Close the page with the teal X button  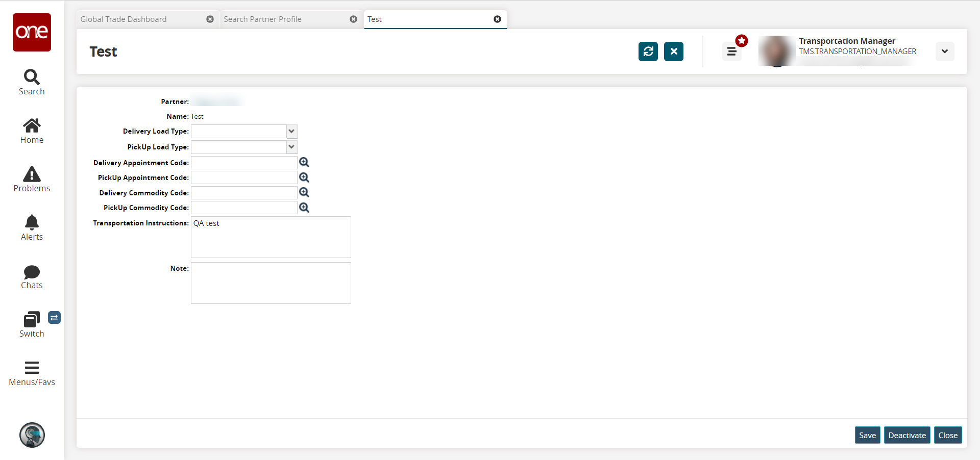point(674,52)
